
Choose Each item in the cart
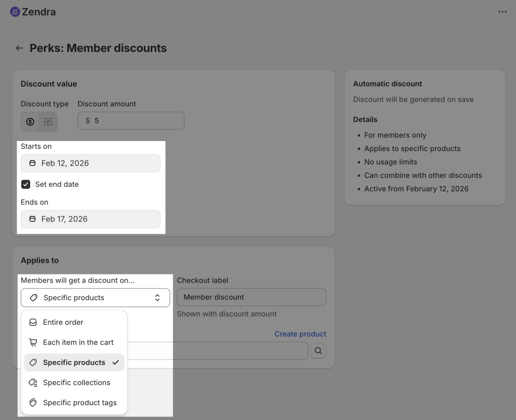(x=74, y=342)
